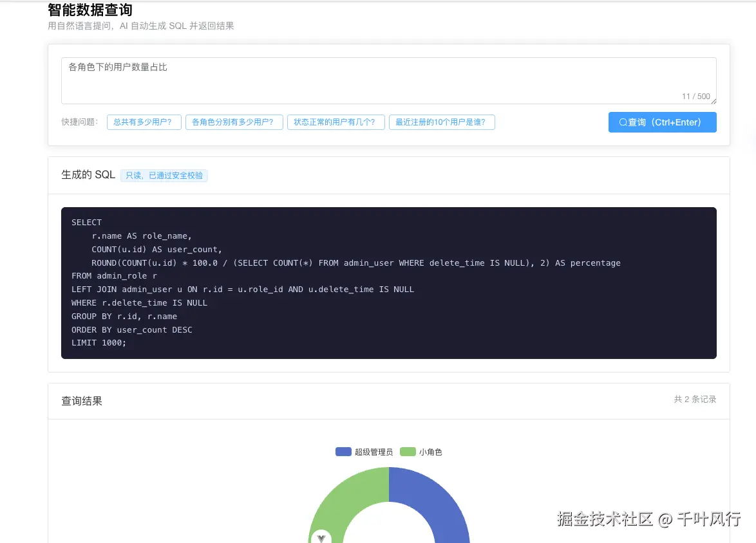Click the 小角色 legend label
The height and width of the screenshot is (543, 756).
[x=431, y=452]
